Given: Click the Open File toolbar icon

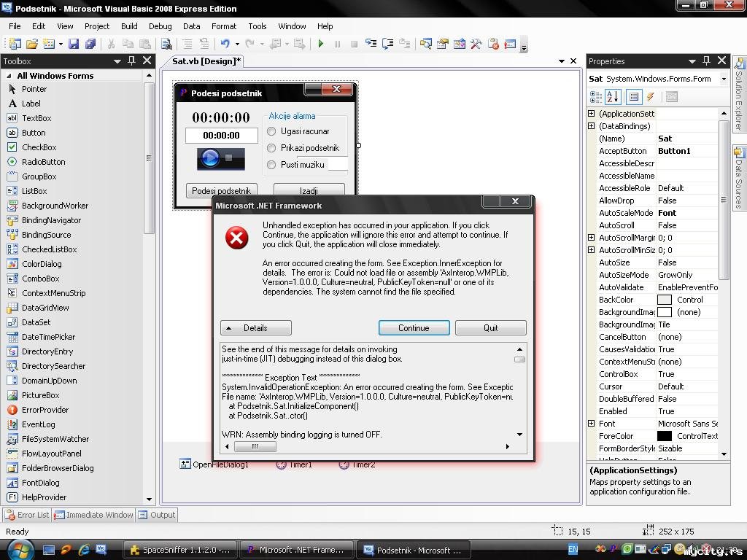Looking at the screenshot, I should coord(31,44).
